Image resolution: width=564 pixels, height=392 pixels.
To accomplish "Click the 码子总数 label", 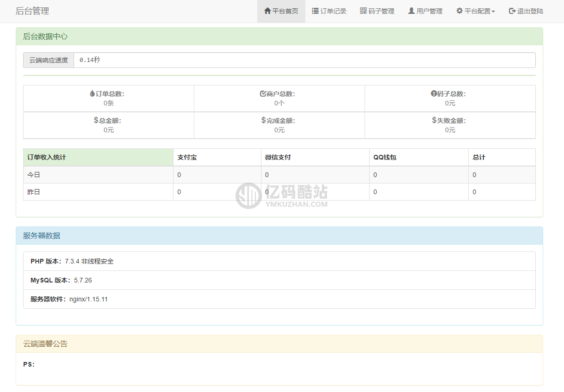I will coord(452,94).
